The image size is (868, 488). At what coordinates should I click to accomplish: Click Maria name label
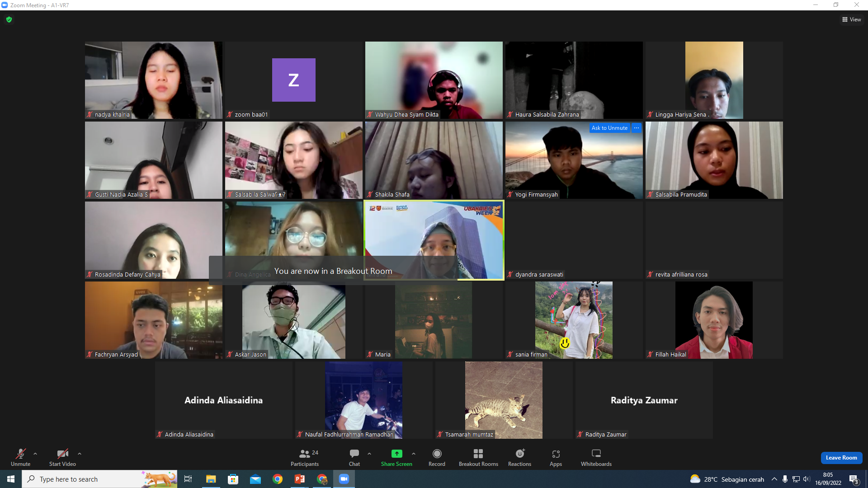pyautogui.click(x=382, y=355)
